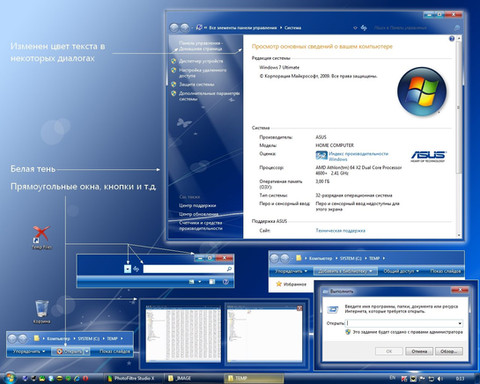Click the Windows logo orb in Система
The image size is (480, 384).
[x=422, y=91]
